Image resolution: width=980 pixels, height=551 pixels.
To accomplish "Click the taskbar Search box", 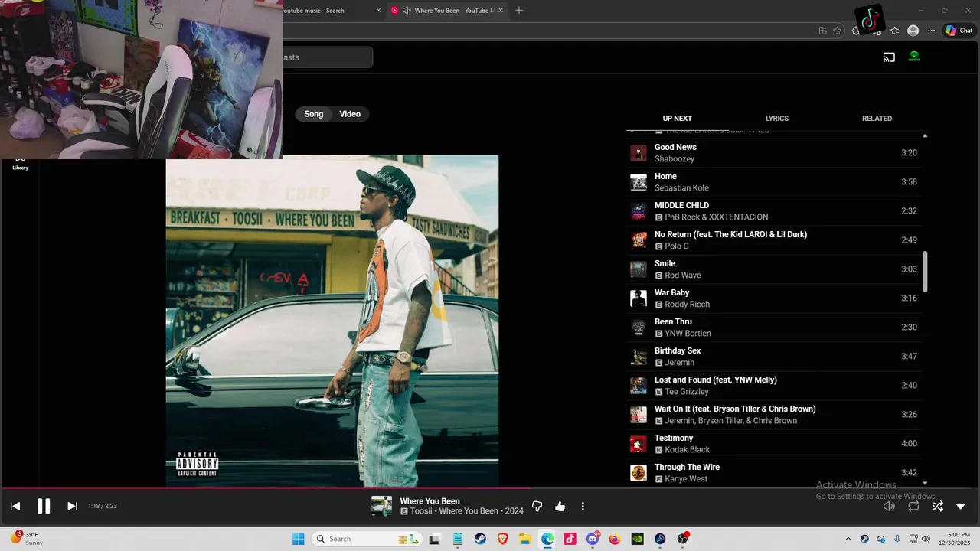I will tap(367, 539).
